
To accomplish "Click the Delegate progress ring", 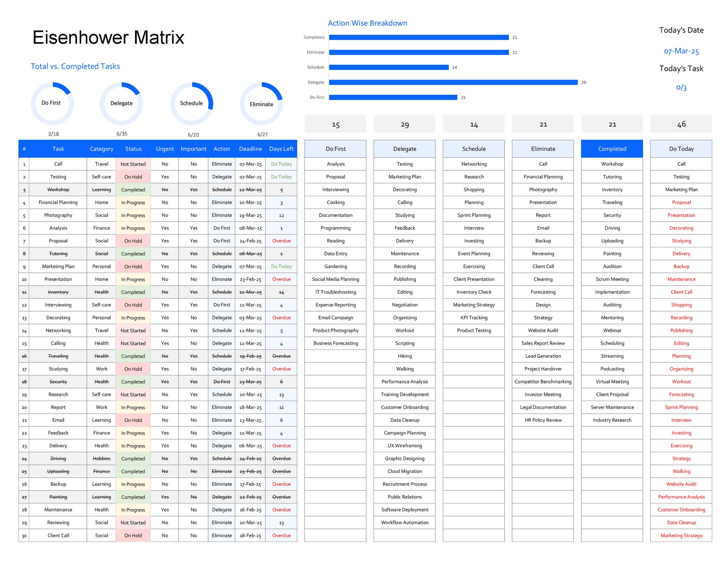I will click(122, 103).
